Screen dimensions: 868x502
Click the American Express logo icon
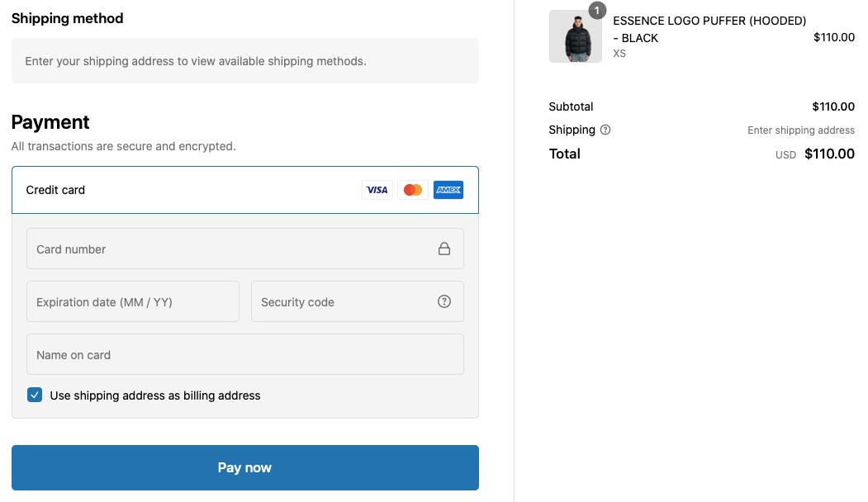448,190
